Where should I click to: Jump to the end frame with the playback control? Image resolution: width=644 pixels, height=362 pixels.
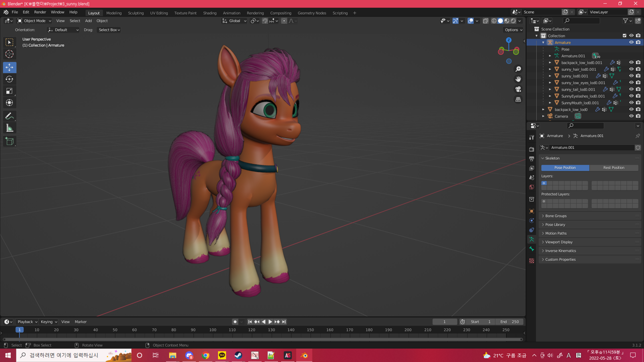tap(284, 321)
